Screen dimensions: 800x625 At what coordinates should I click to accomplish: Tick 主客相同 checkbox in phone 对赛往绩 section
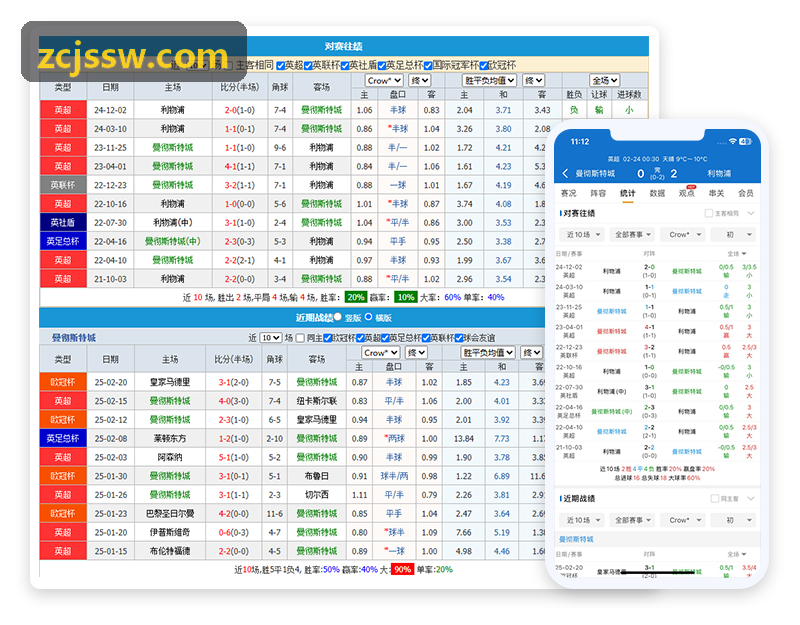coord(709,213)
